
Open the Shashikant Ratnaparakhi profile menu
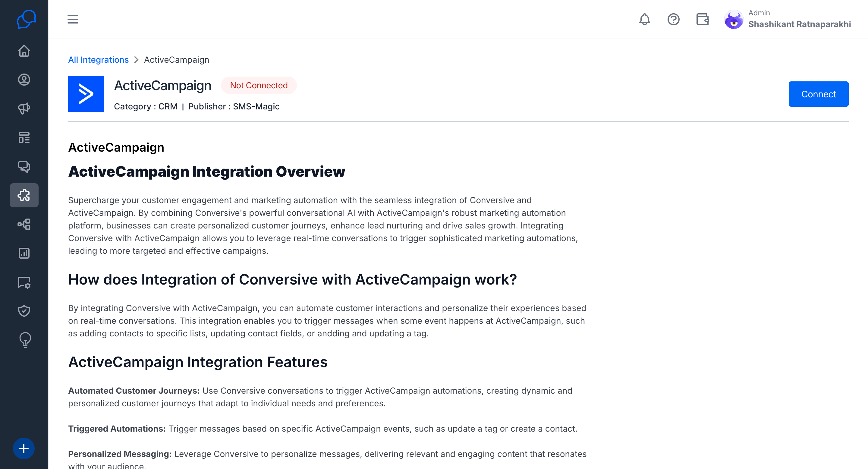(x=787, y=19)
